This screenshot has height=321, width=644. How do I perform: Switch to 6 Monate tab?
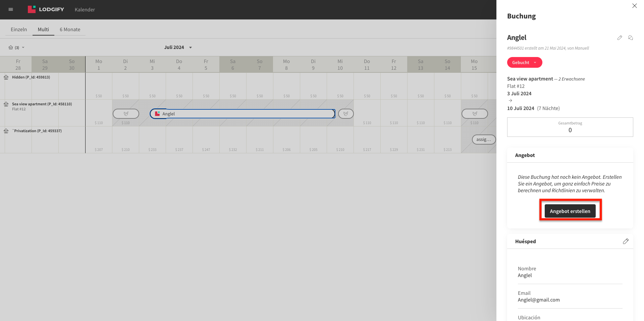point(70,30)
